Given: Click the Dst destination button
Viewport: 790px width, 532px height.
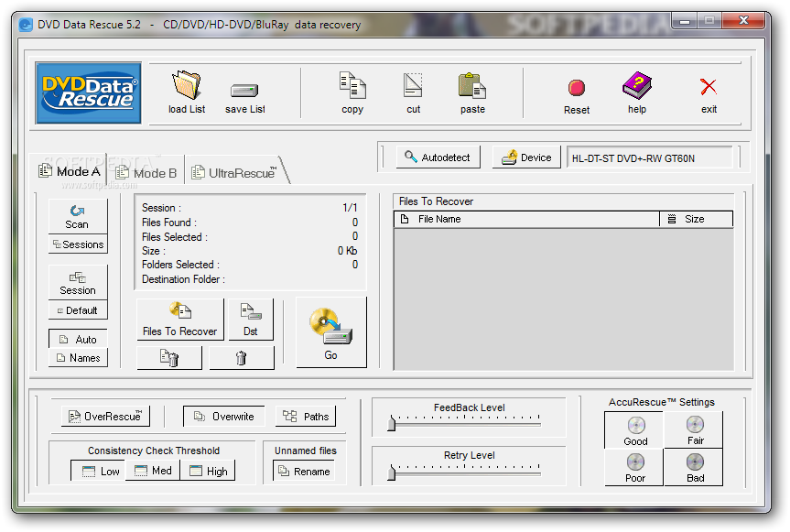Looking at the screenshot, I should tap(251, 320).
